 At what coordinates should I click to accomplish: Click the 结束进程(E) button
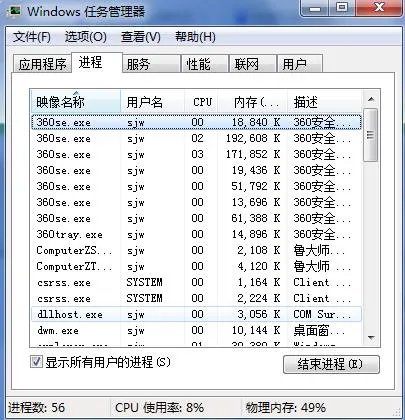(x=331, y=364)
